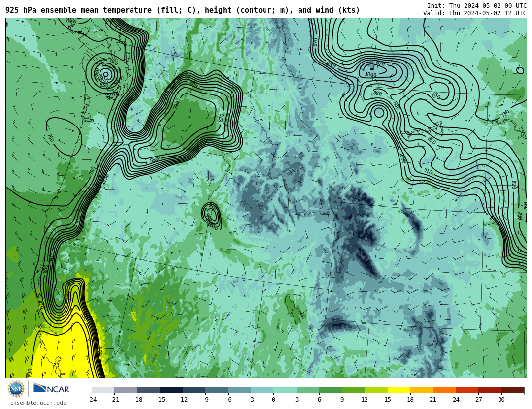Pick the dark brown above-30 colorbar swatch
This screenshot has height=409, width=532.
513,390
